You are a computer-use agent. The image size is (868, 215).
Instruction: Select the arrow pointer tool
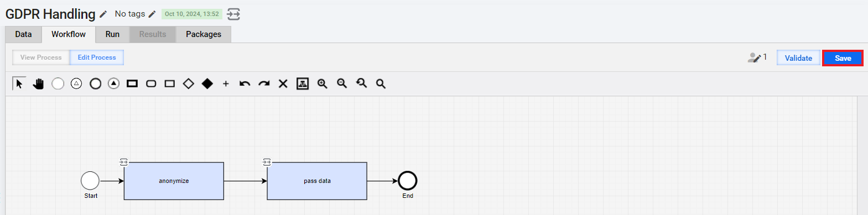click(x=19, y=83)
